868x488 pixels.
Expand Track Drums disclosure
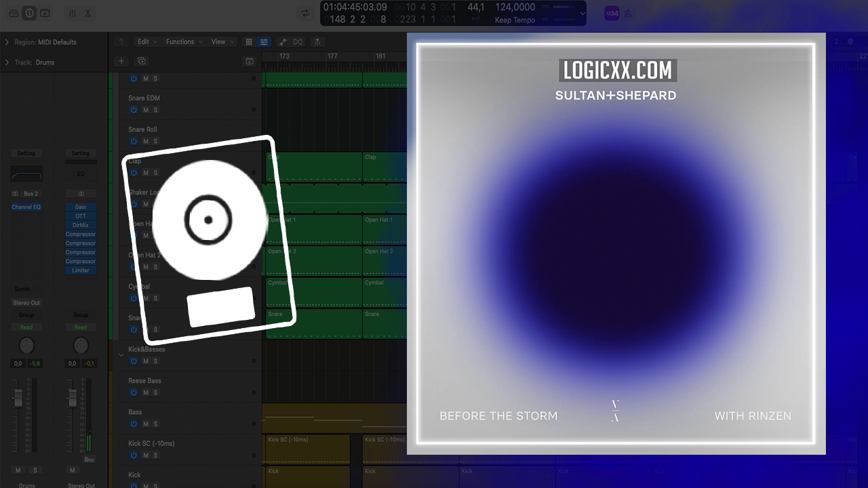pyautogui.click(x=7, y=62)
